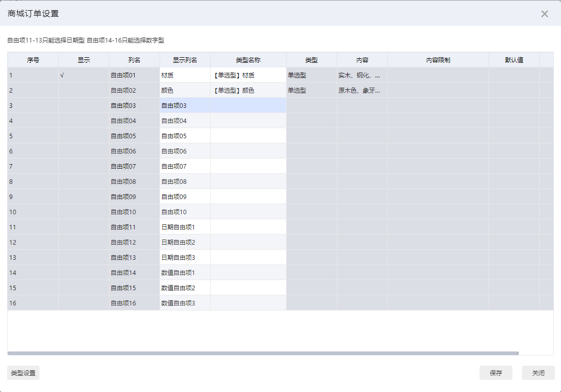The width and height of the screenshot is (561, 392).
Task: Open 类型名称 cell for 自由项14 row
Action: (248, 272)
